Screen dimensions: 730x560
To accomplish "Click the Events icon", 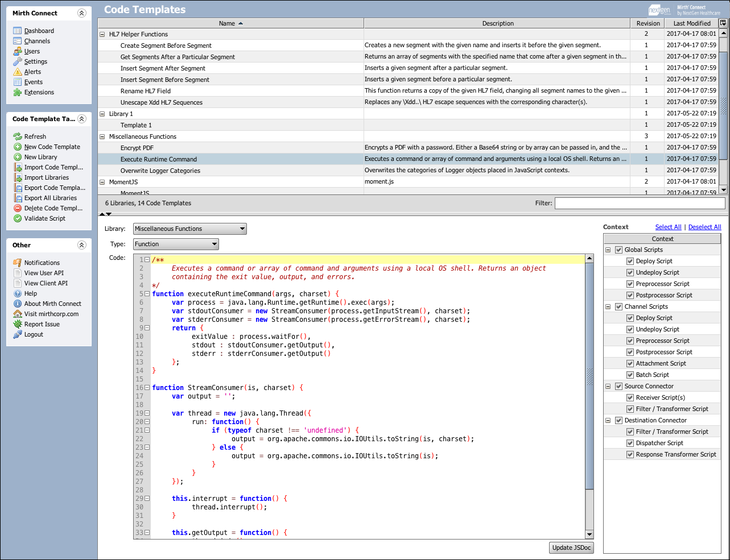I will tap(18, 82).
